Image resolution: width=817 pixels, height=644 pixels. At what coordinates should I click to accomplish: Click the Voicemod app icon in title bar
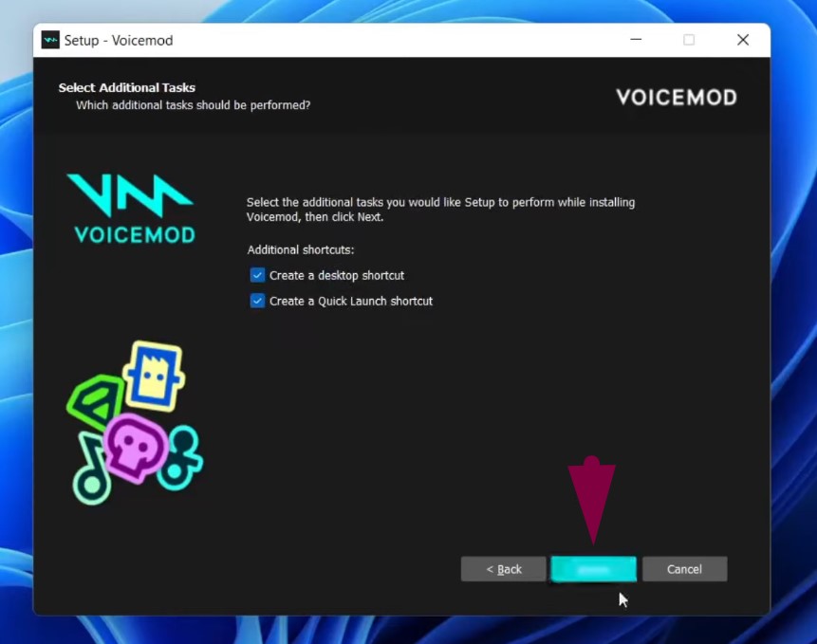[50, 40]
